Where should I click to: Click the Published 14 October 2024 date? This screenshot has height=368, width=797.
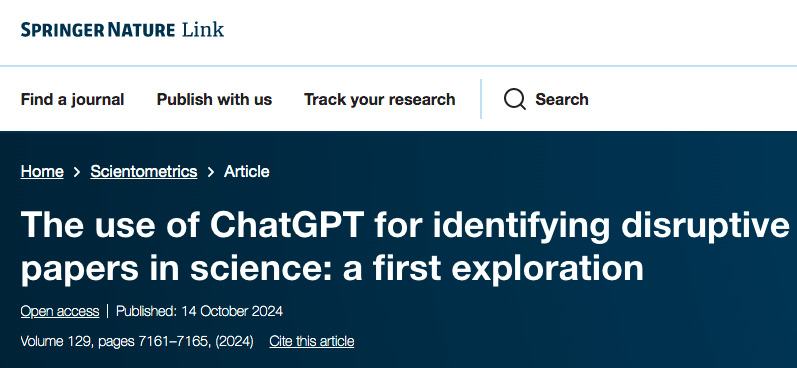tap(199, 311)
